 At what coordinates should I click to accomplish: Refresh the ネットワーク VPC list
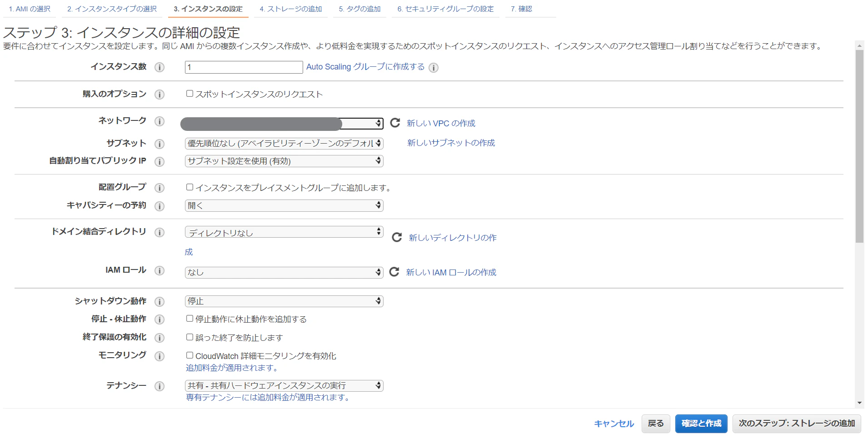click(x=395, y=123)
